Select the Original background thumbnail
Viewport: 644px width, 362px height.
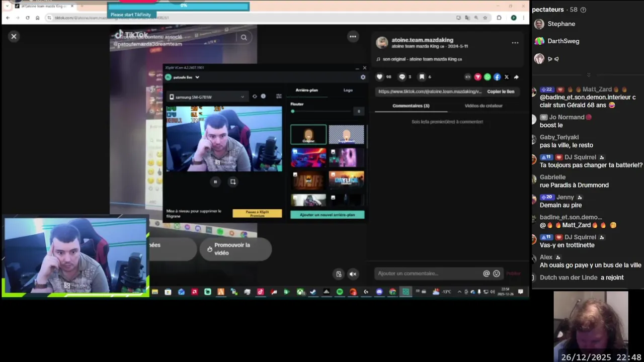tap(308, 135)
